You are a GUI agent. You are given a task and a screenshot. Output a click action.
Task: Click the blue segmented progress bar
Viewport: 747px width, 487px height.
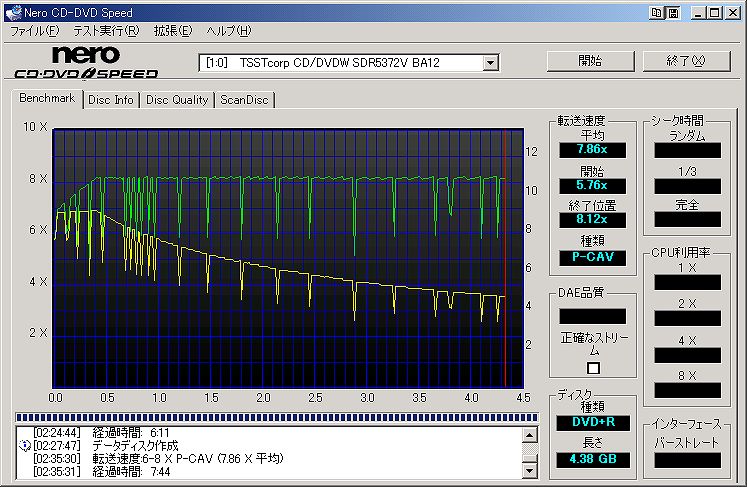pyautogui.click(x=276, y=417)
